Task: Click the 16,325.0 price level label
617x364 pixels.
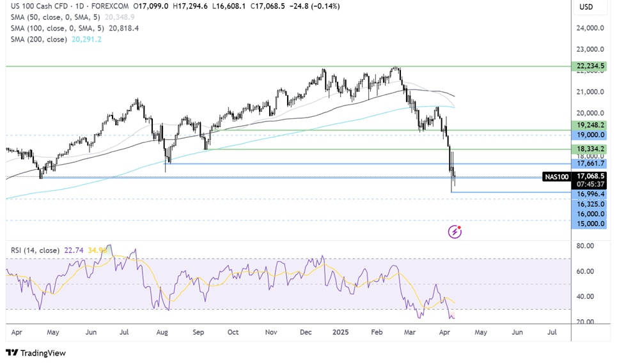Action: point(589,204)
